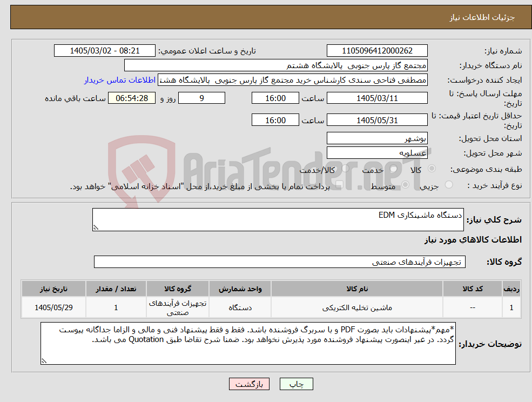Click the need date cell 1405/05/29

(x=53, y=307)
